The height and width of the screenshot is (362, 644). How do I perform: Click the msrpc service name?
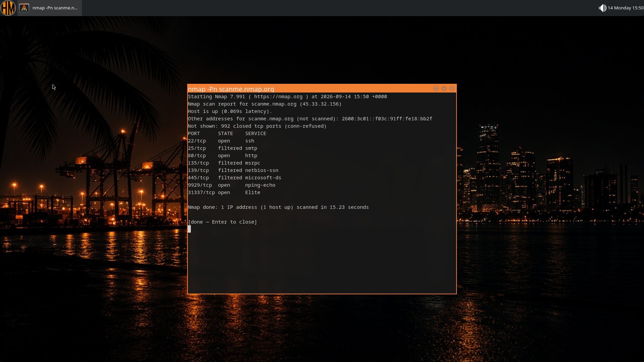click(x=253, y=163)
